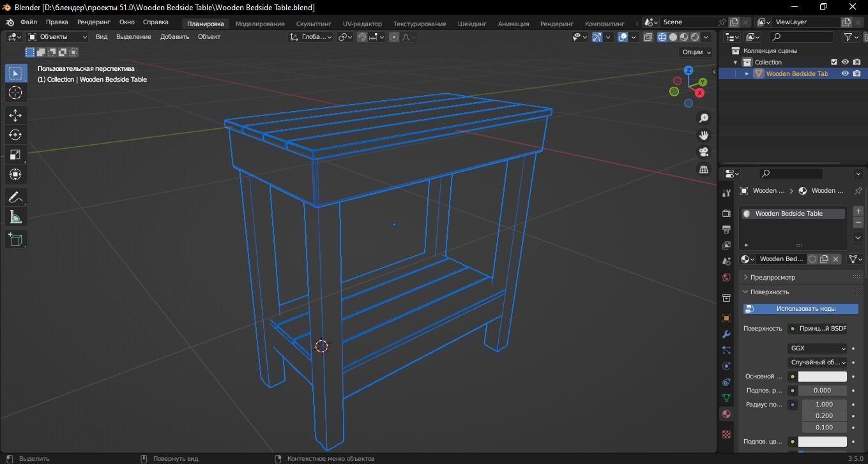Open the Object properties tab
The width and height of the screenshot is (868, 464).
[x=726, y=318]
